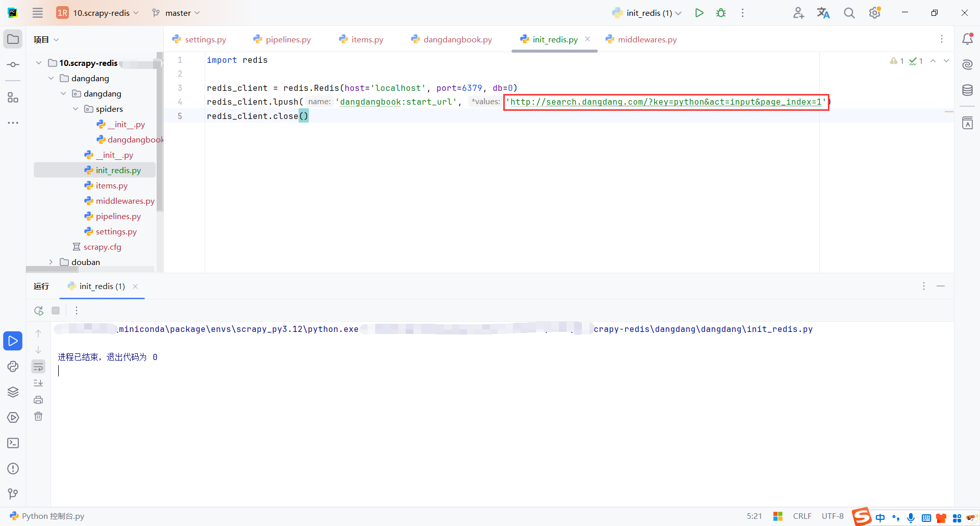The height and width of the screenshot is (526, 980).
Task: Open the main hamburger menu
Action: pos(38,13)
